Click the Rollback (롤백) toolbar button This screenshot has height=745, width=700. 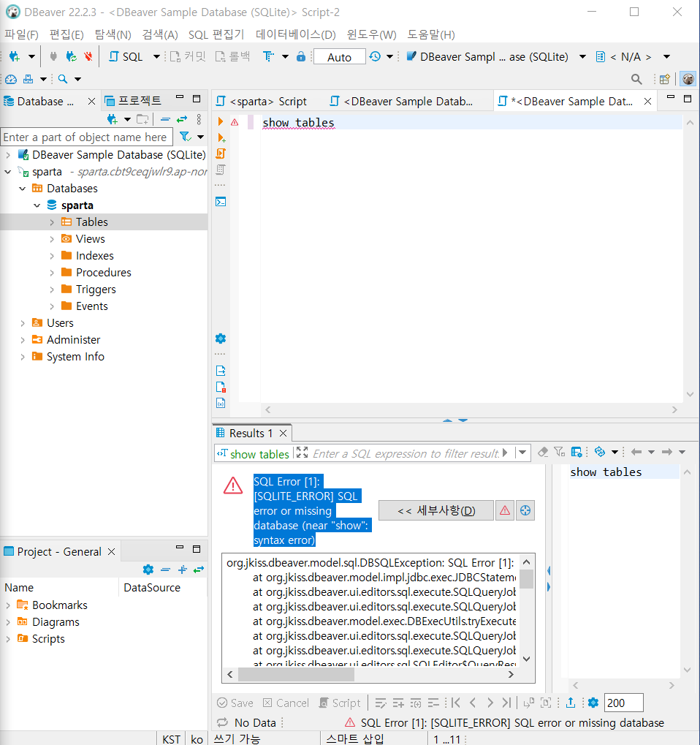coord(232,56)
